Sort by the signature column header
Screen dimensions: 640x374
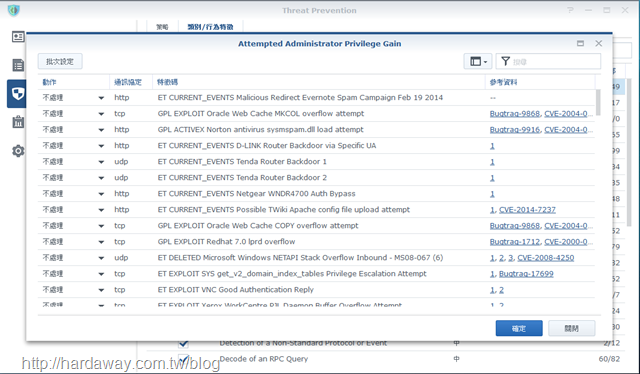[x=318, y=82]
